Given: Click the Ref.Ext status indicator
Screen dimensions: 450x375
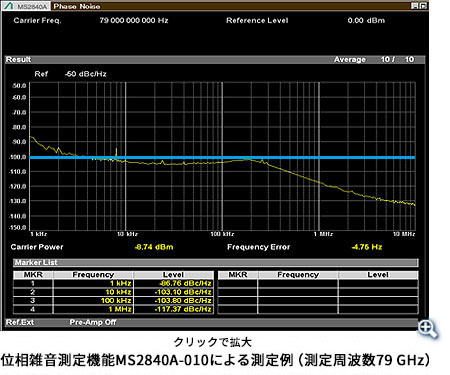Looking at the screenshot, I should point(20,322).
